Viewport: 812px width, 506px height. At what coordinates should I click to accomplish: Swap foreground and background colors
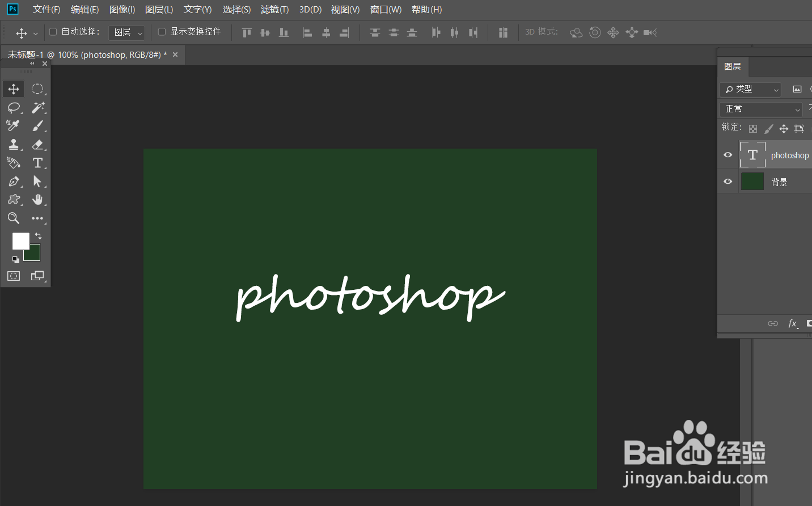coord(38,235)
